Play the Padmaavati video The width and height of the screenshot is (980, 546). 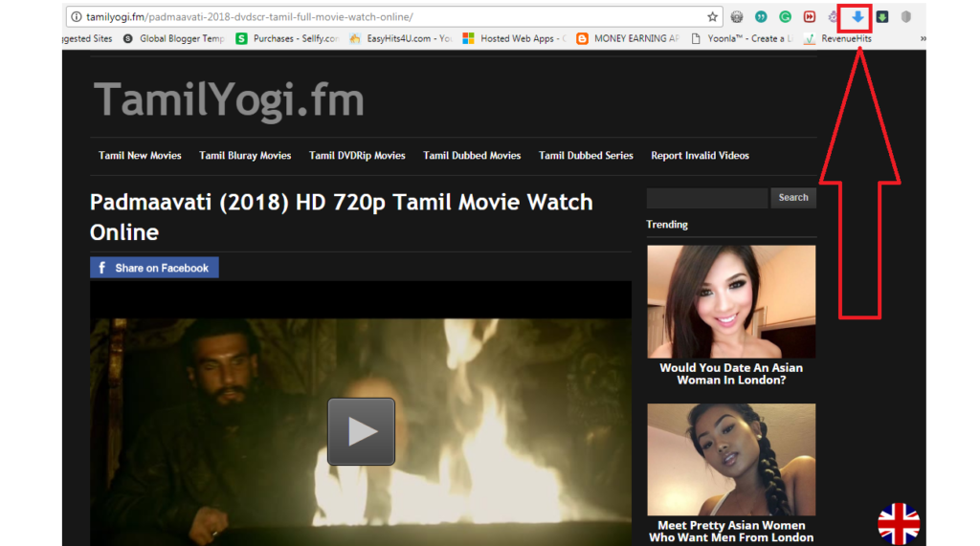click(x=361, y=431)
